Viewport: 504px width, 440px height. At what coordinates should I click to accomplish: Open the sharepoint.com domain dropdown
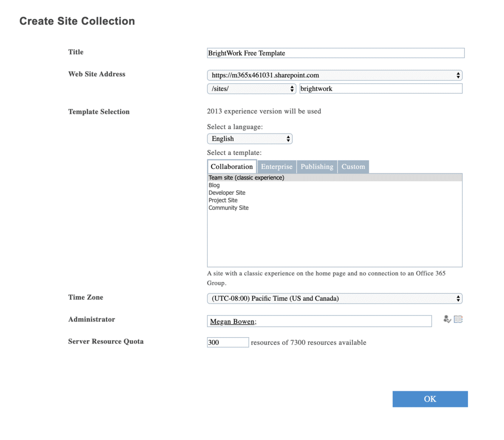click(335, 75)
